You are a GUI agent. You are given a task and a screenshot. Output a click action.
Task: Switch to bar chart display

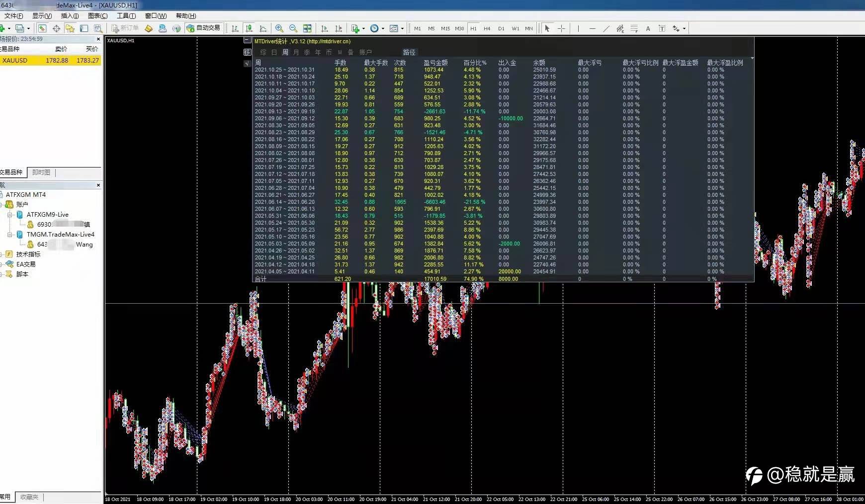click(235, 28)
